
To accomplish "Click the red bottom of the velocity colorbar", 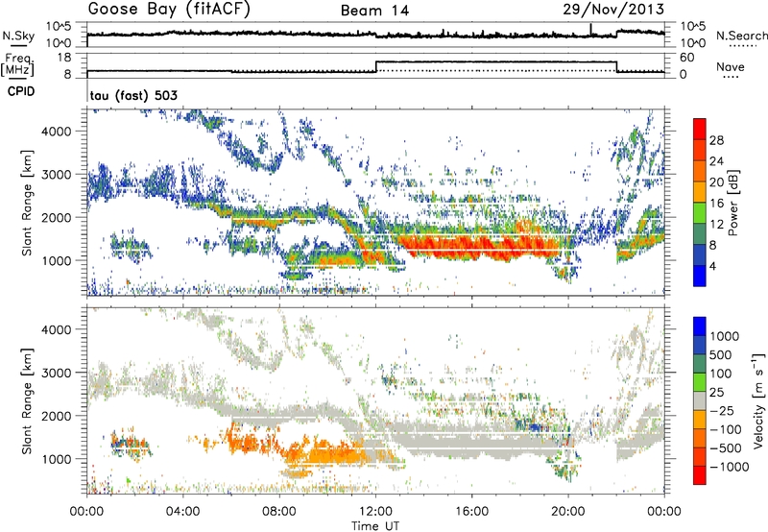I will tap(700, 475).
